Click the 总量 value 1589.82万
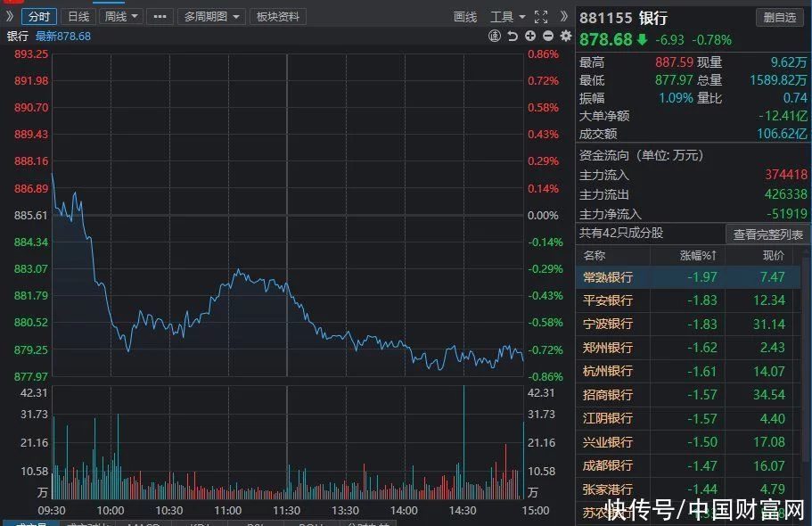The image size is (812, 526). [778, 80]
